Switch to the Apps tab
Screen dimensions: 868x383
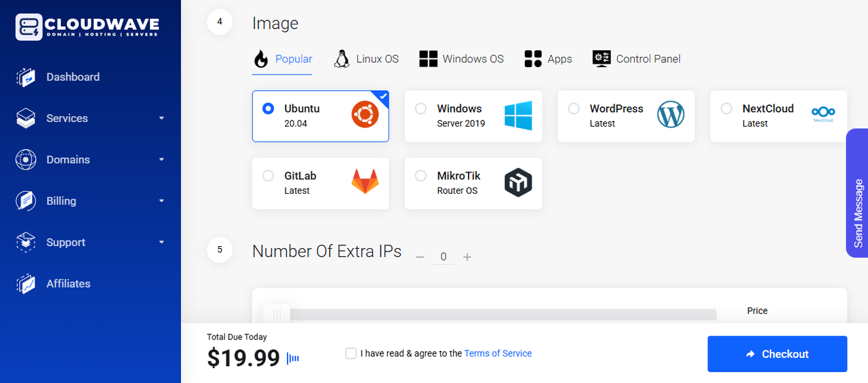[548, 60]
